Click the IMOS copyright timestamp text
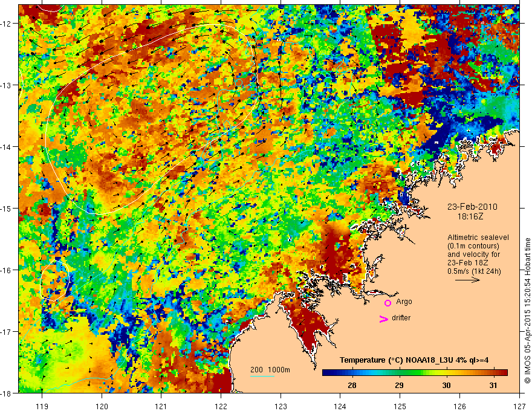Viewport: 532px width, 411px height. tap(527, 311)
